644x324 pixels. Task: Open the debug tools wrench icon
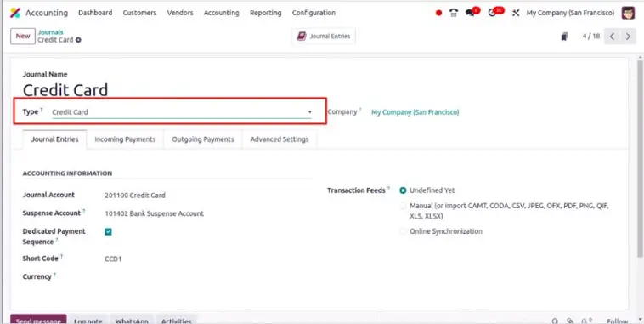point(516,13)
